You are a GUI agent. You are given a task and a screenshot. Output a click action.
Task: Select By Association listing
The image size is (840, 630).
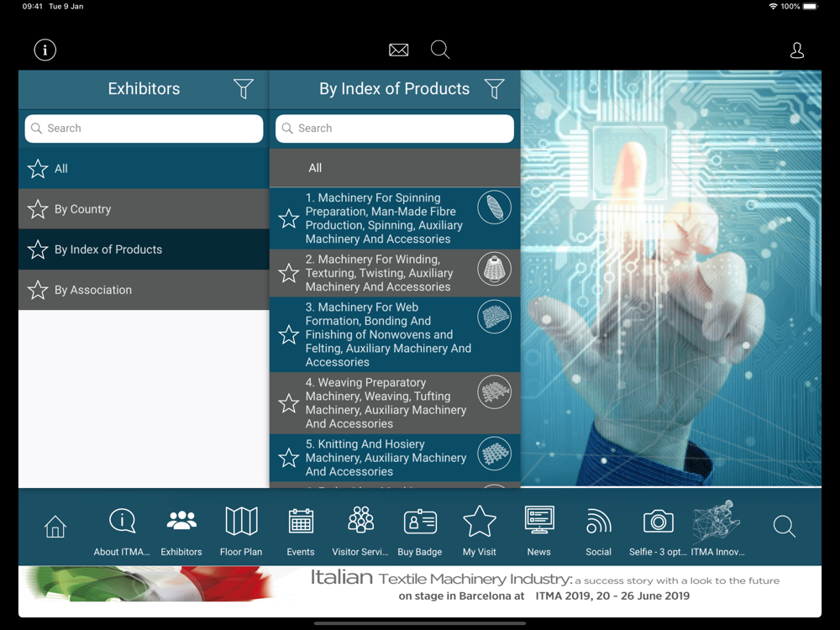point(144,290)
